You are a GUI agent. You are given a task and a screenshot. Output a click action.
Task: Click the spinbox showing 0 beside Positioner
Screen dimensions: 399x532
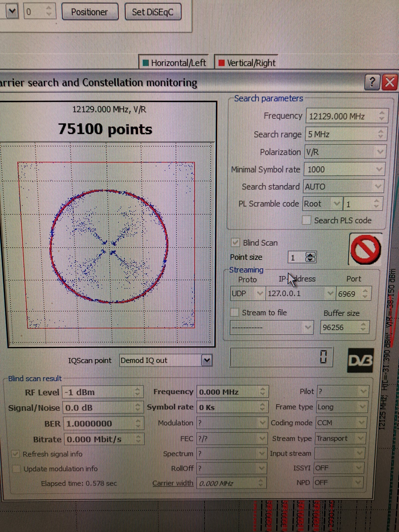pos(39,12)
